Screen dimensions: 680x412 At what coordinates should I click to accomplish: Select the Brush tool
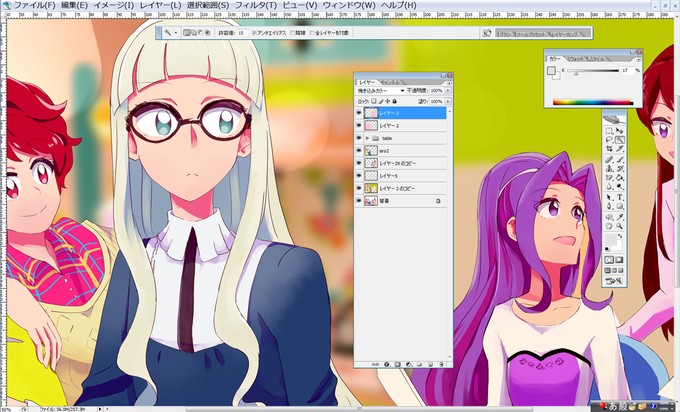point(620,160)
